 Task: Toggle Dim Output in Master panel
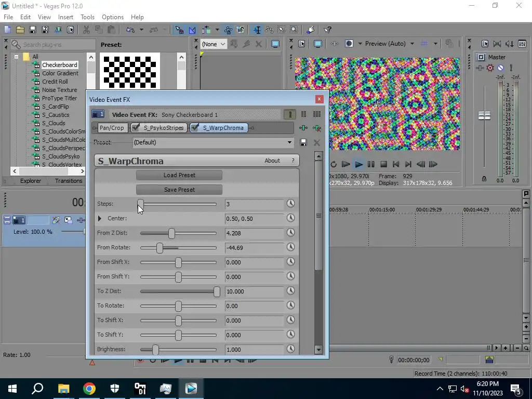[510, 44]
